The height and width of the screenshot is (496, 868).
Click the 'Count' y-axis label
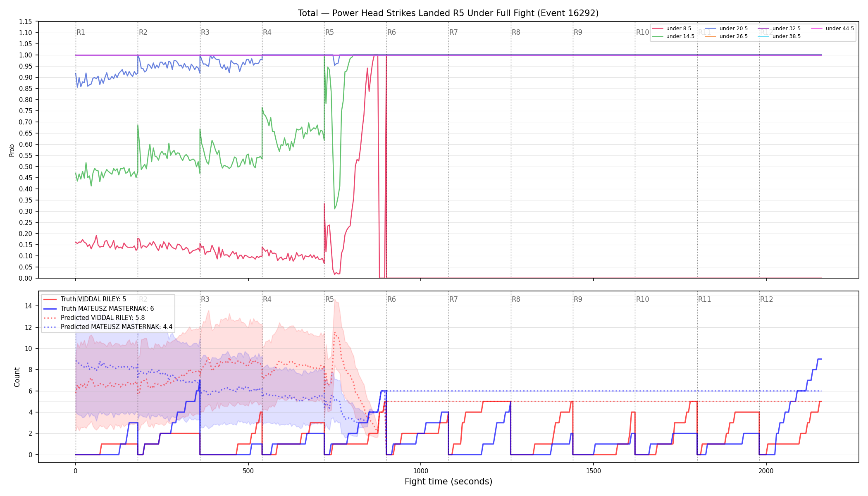tap(17, 377)
